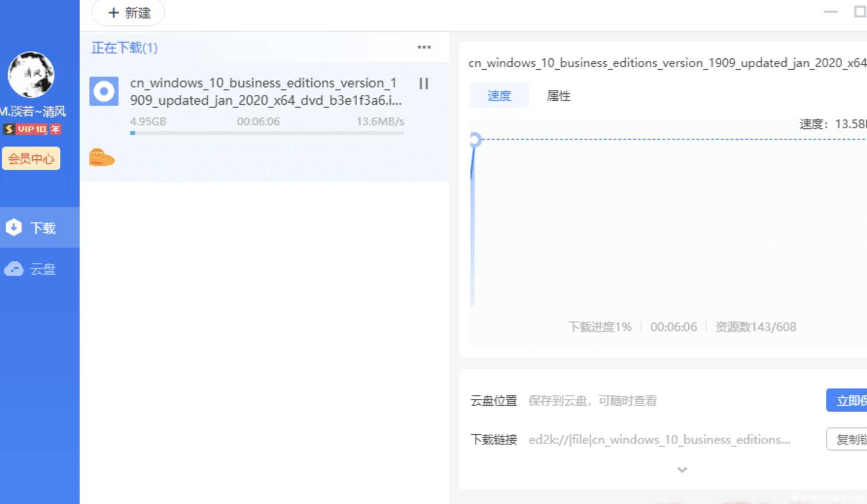The image size is (867, 504).
Task: Open 云盘 cloud drive section
Action: [40, 269]
